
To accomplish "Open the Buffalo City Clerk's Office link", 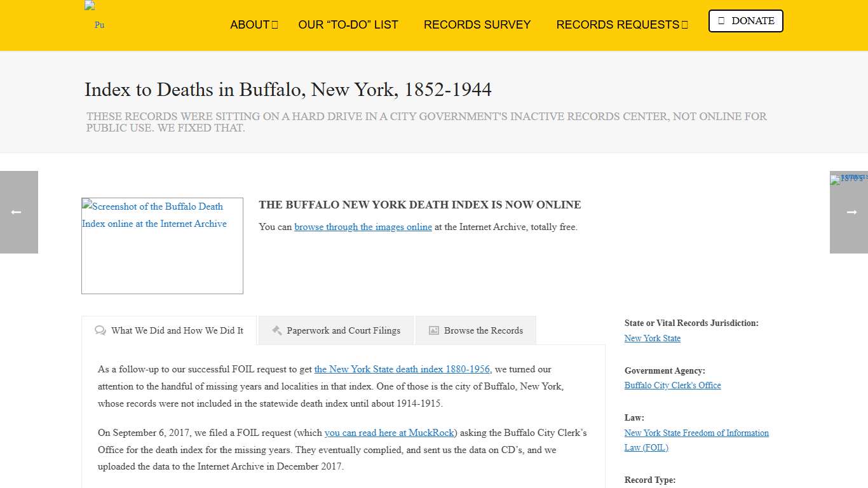I will coord(672,385).
